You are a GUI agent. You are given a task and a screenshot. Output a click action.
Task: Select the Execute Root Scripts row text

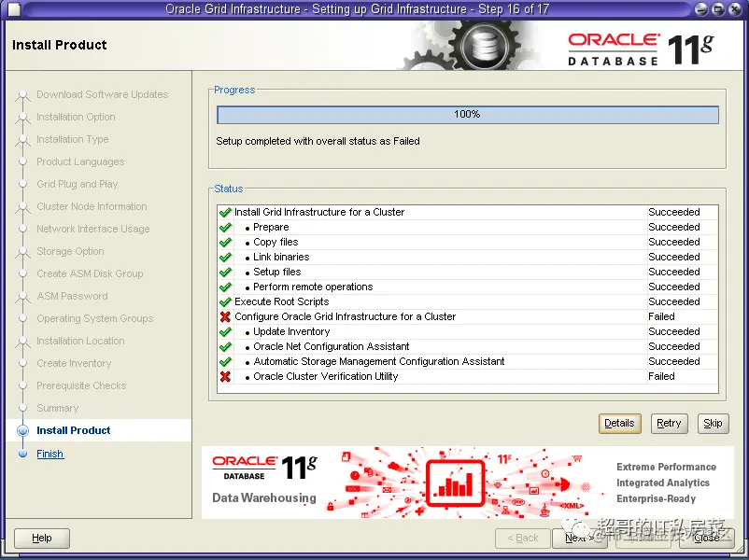click(x=281, y=301)
